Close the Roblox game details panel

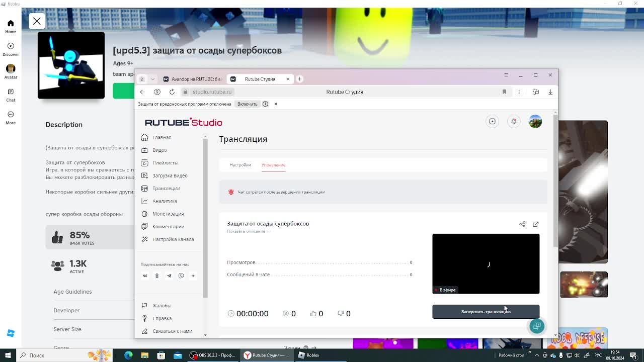pos(37,21)
